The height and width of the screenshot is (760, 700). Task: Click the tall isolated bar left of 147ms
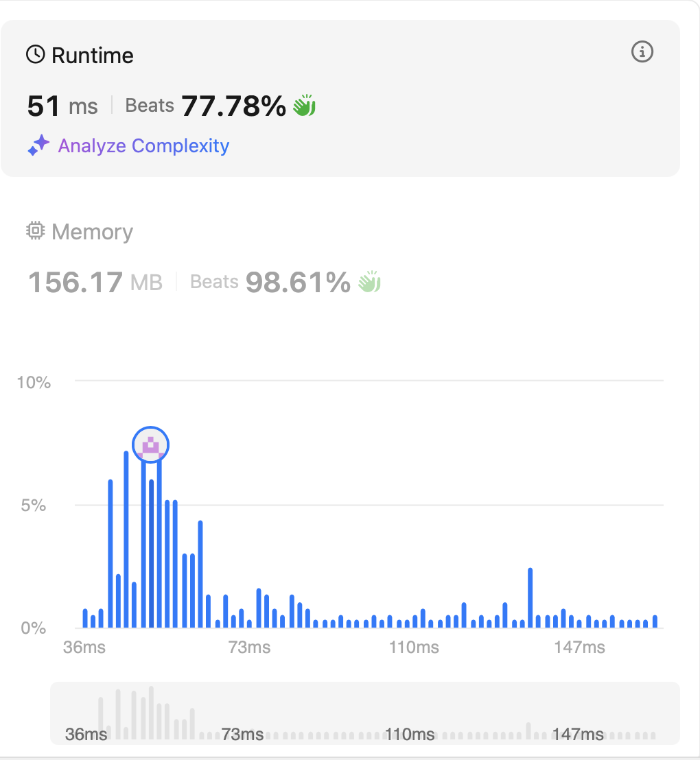pos(530,598)
